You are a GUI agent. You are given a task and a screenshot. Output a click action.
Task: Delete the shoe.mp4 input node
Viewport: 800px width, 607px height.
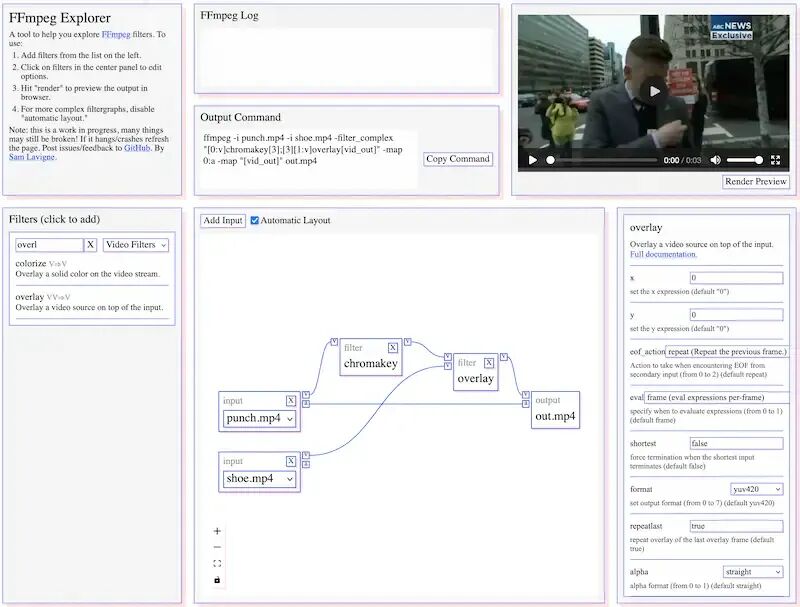(x=291, y=461)
